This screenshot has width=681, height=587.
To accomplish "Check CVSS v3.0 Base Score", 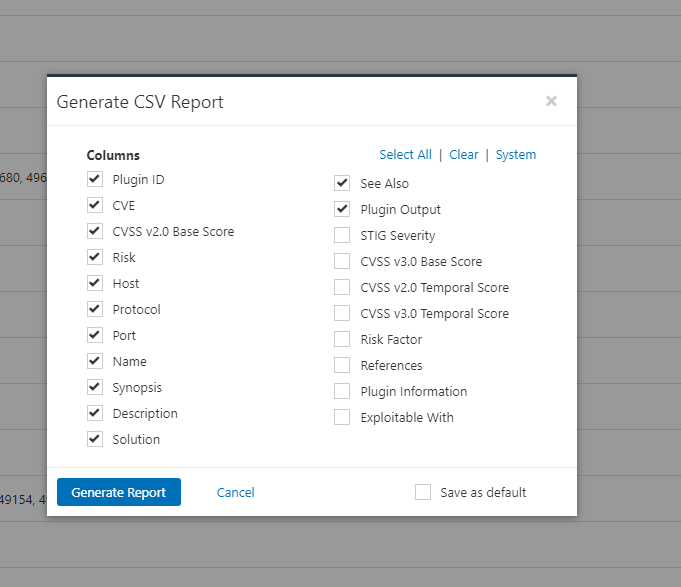I will pos(342,261).
